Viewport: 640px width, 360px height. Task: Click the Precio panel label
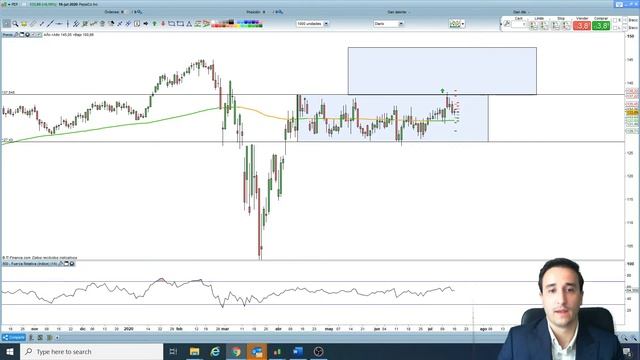click(x=7, y=35)
